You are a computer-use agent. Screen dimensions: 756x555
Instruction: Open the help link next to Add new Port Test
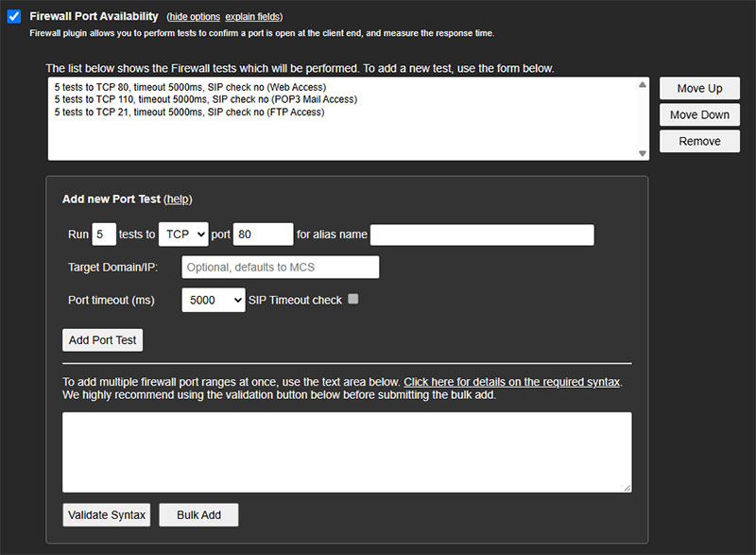[179, 199]
